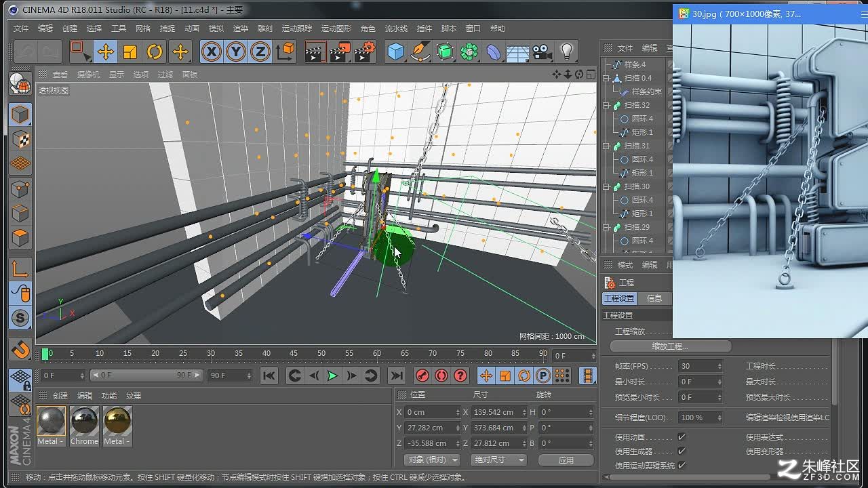Enable Points mode in left sidebar
Image resolution: width=868 pixels, height=488 pixels.
20,188
